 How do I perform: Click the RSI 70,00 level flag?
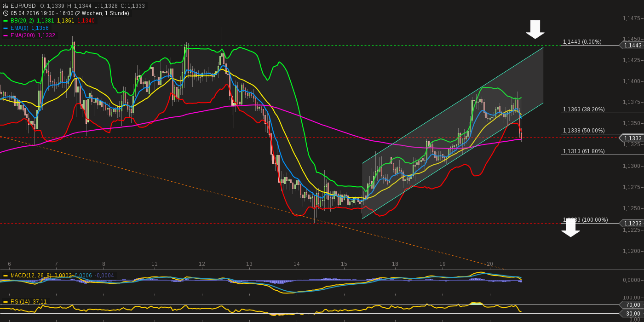(x=632, y=305)
